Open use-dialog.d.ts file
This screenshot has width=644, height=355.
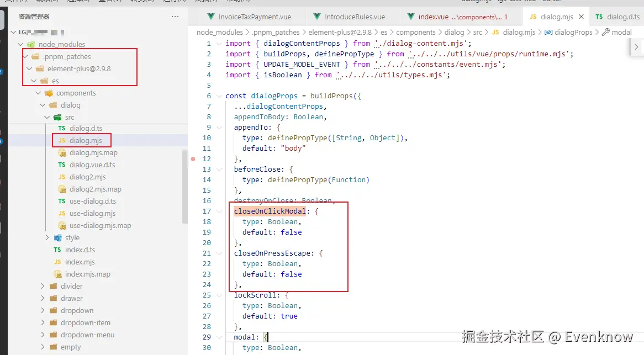(x=92, y=201)
